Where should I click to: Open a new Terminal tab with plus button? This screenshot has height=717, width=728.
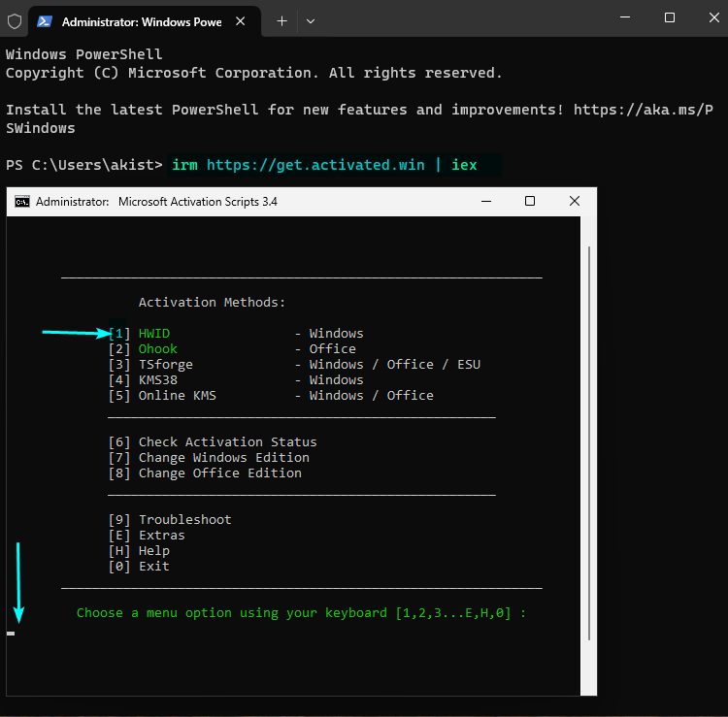[x=281, y=21]
